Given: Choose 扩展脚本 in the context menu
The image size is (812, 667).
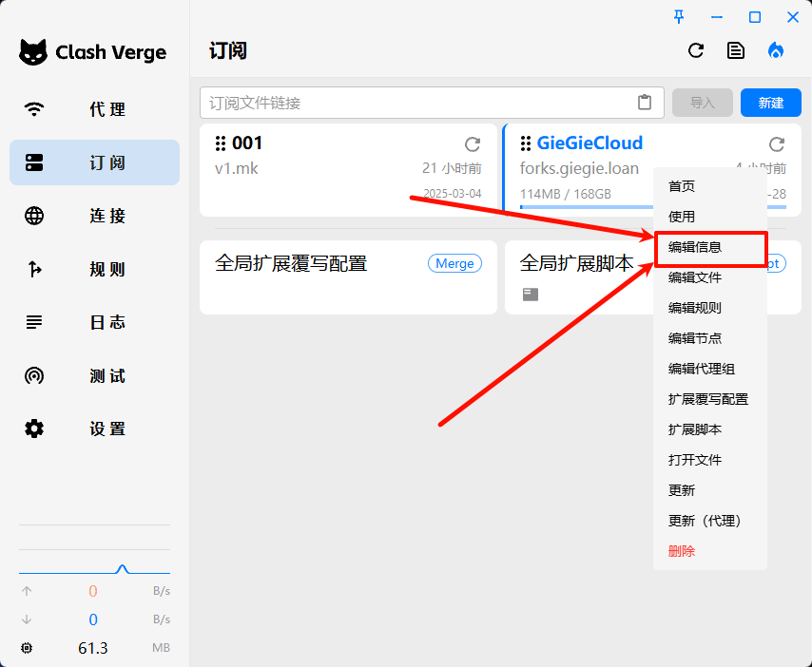Looking at the screenshot, I should coord(710,429).
